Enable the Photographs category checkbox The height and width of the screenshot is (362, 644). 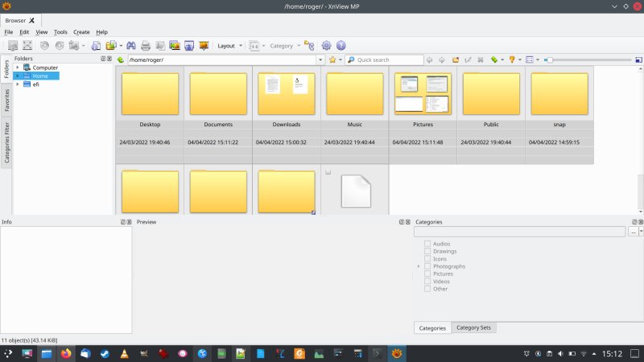tap(427, 266)
